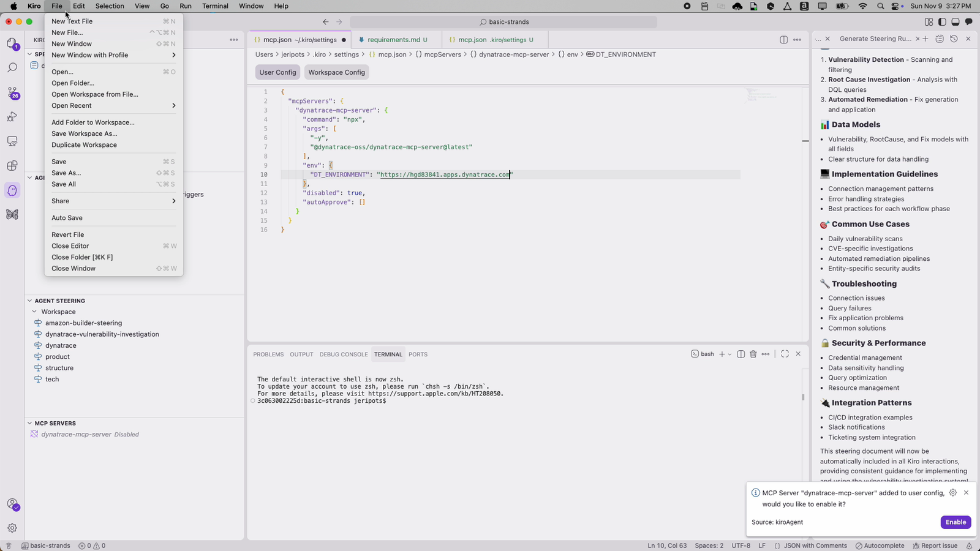
Task: Open the butterfly icon view in activity bar
Action: (12, 215)
